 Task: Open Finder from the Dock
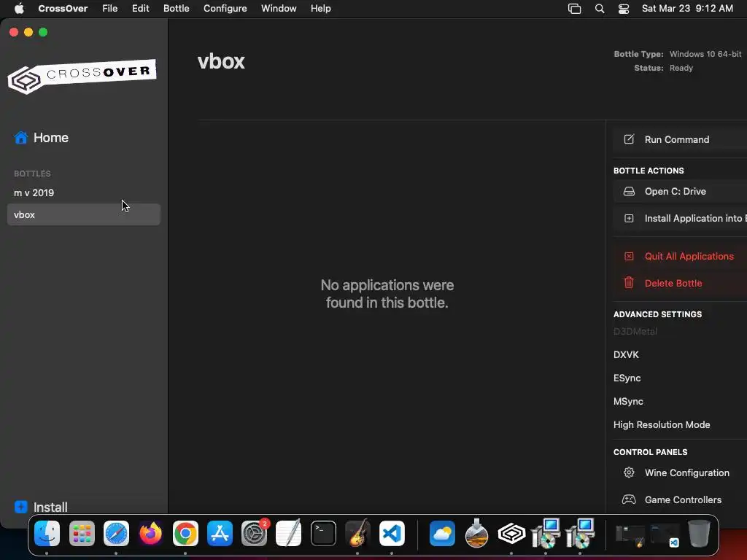[x=47, y=533]
